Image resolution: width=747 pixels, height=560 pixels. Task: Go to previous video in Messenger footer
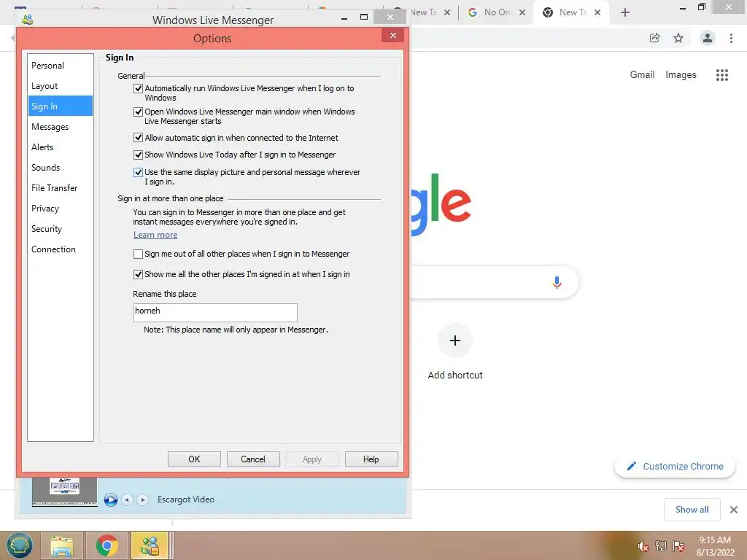127,499
